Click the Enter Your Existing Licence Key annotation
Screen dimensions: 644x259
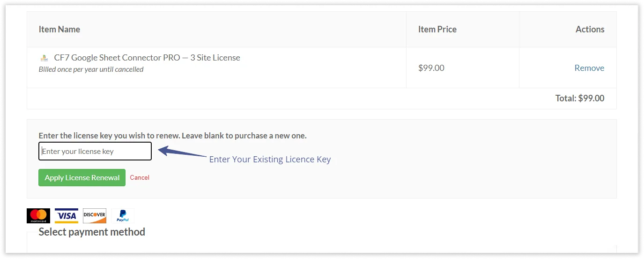coord(270,160)
